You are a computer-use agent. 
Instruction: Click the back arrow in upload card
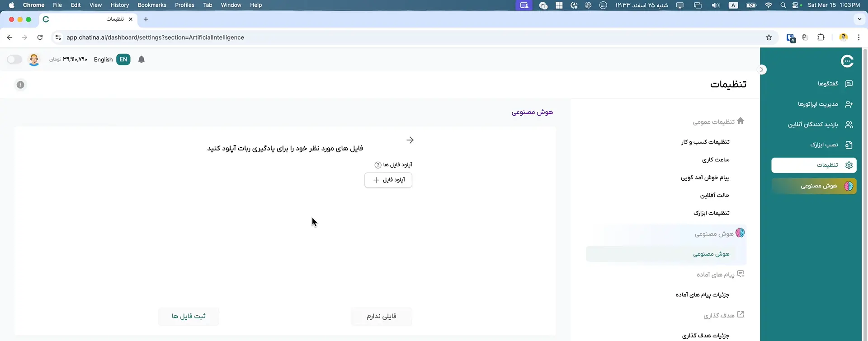410,140
